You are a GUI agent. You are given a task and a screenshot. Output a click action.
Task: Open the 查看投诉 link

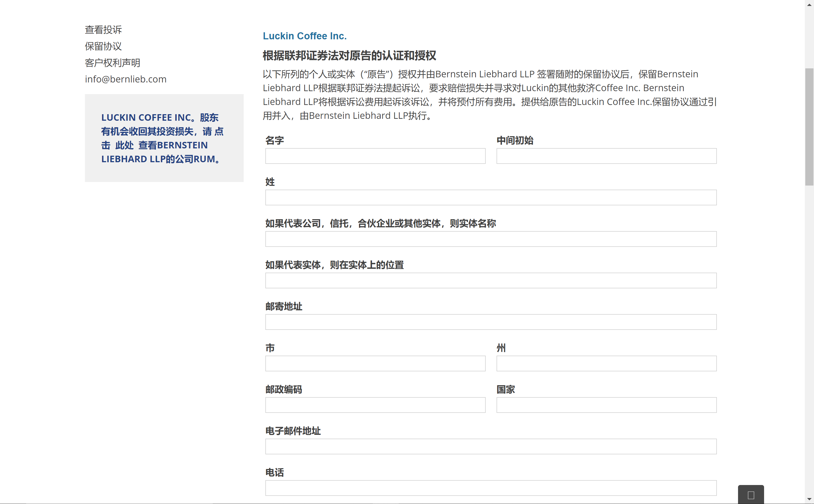tap(103, 30)
